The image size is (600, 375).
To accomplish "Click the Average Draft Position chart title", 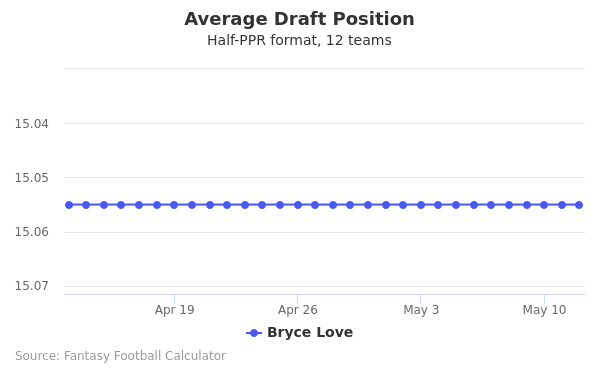I will pyautogui.click(x=299, y=19).
